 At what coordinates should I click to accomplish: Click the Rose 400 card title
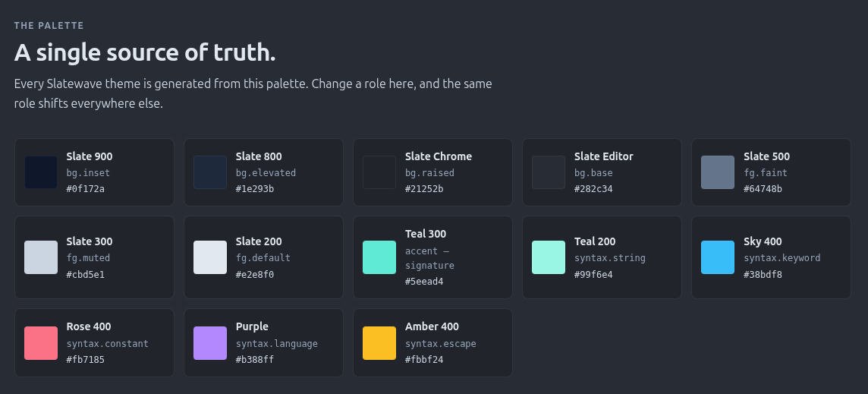[89, 327]
